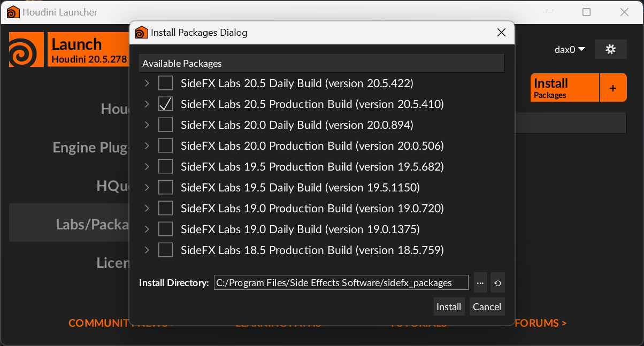The image size is (644, 346).
Task: Click the browse ellipsis button for install directory
Action: pyautogui.click(x=480, y=283)
